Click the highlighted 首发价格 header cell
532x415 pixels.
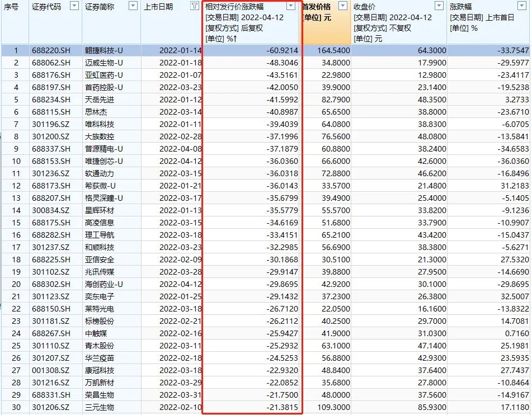pos(326,22)
